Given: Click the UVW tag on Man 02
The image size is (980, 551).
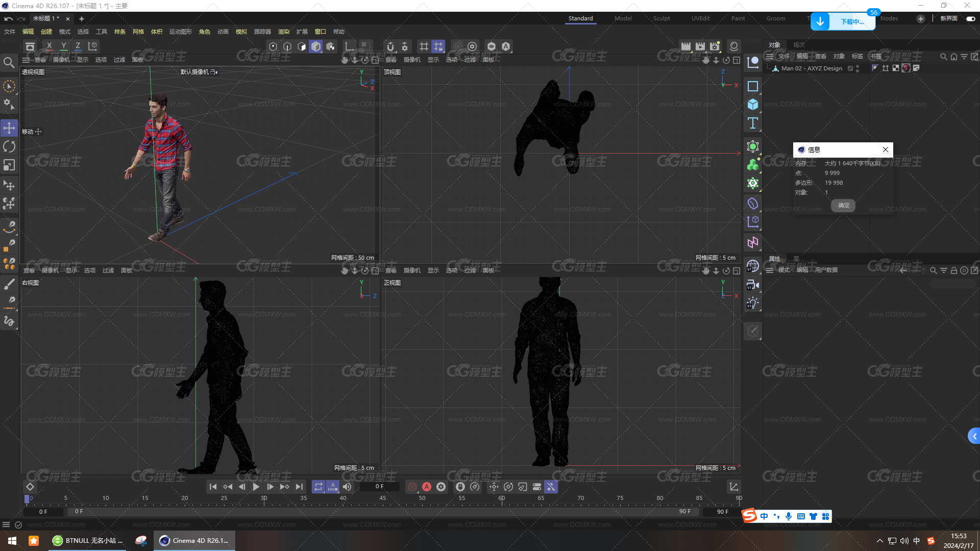Looking at the screenshot, I should click(x=896, y=68).
